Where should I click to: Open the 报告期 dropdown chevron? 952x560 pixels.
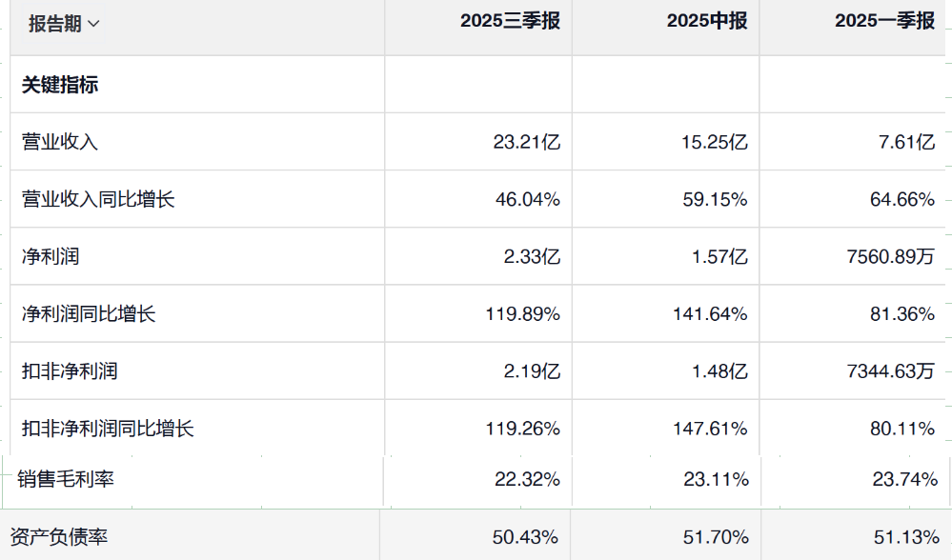click(x=93, y=25)
